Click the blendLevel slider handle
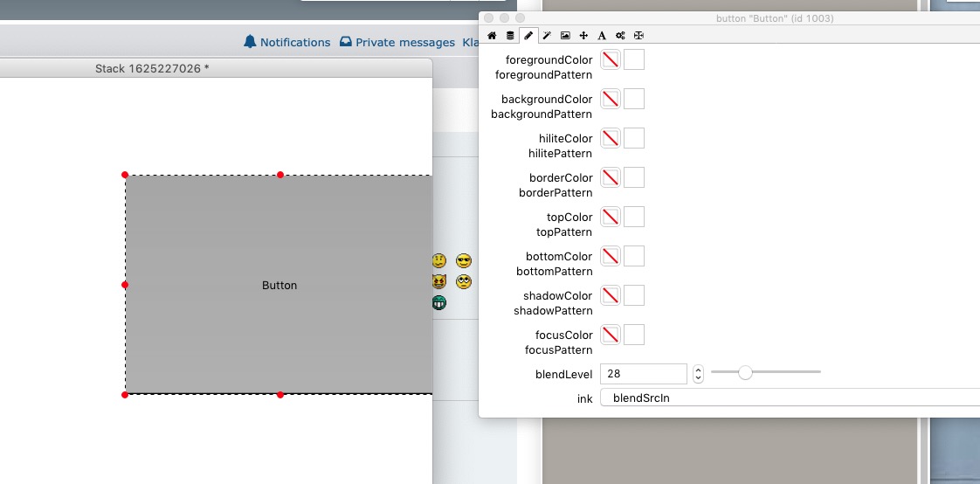 (x=745, y=372)
